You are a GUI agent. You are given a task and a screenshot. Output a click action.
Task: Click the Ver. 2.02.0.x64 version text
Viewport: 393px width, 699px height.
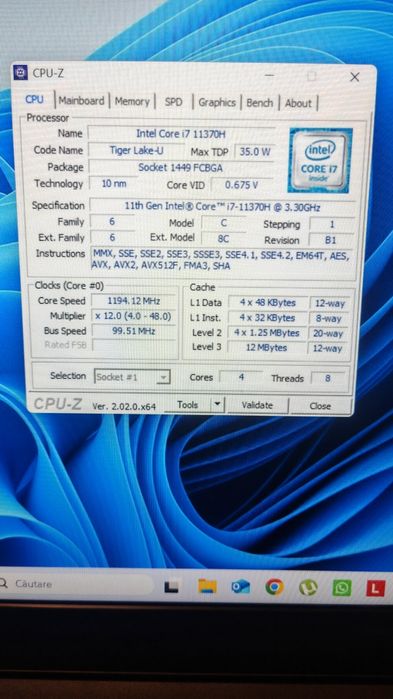point(124,406)
